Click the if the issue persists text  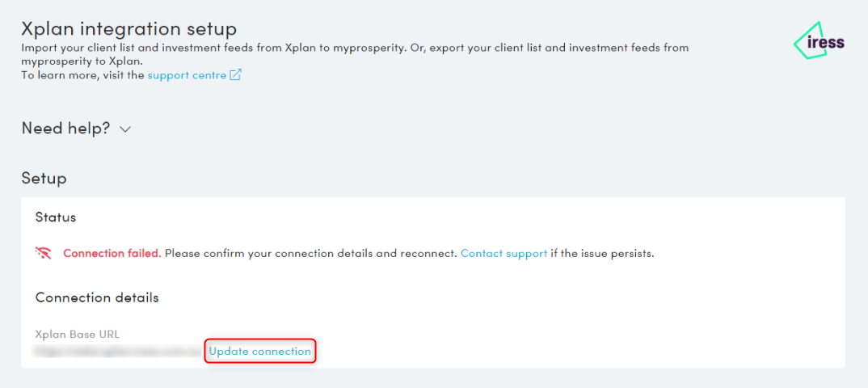602,253
